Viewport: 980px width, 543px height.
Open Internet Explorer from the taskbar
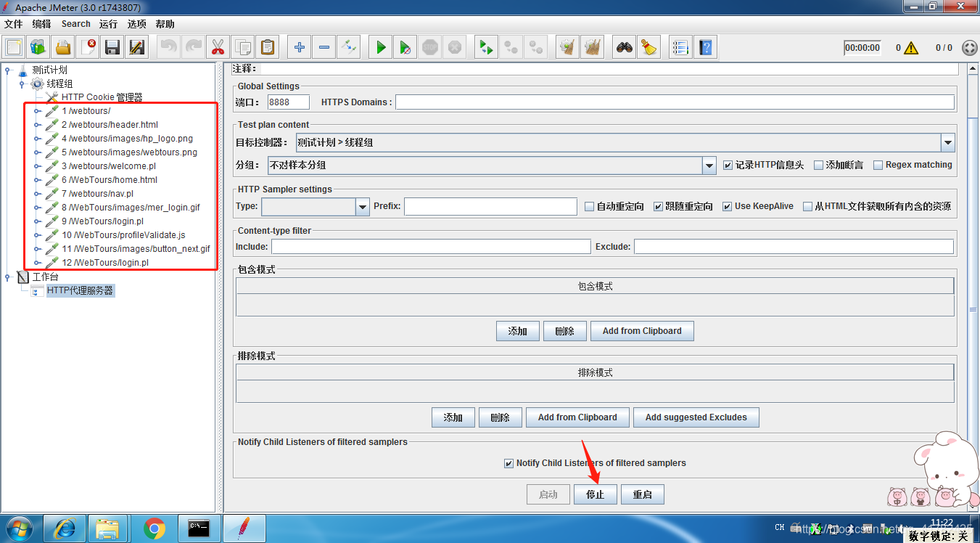click(65, 529)
